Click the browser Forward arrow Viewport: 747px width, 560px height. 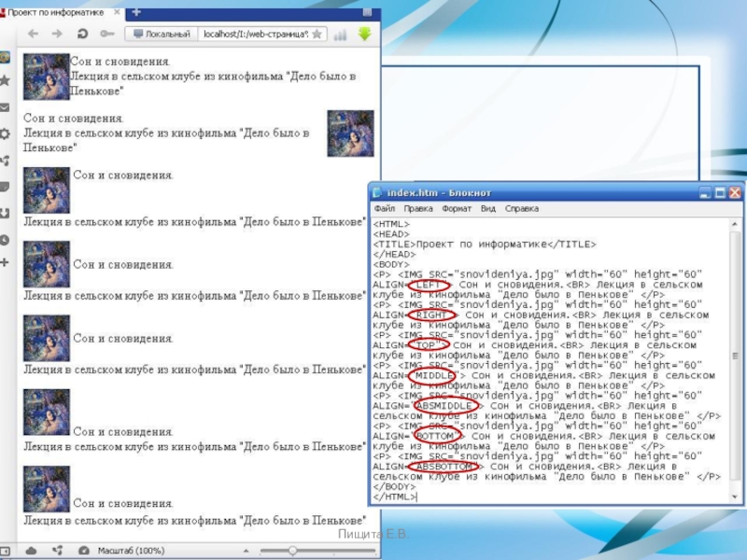pos(57,34)
